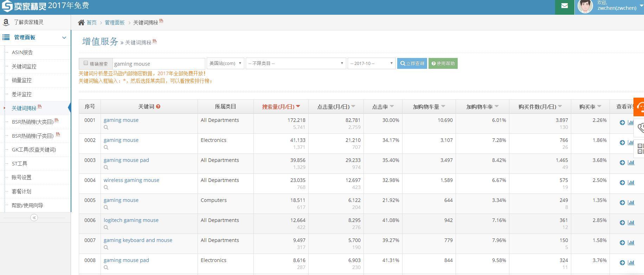This screenshot has width=644, height=275.
Task: Open BSR热销榜(子类目) in sidebar
Action: [32, 136]
